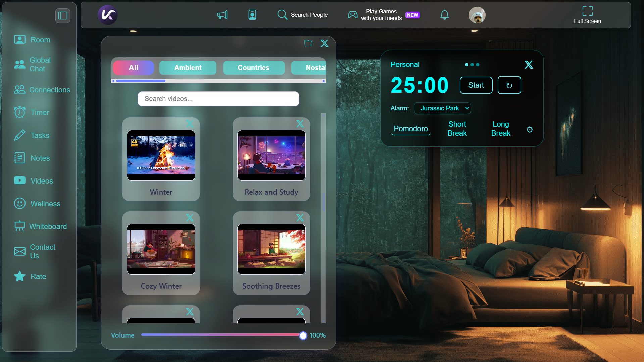The height and width of the screenshot is (362, 644).
Task: Remove the Winter video card
Action: [190, 124]
